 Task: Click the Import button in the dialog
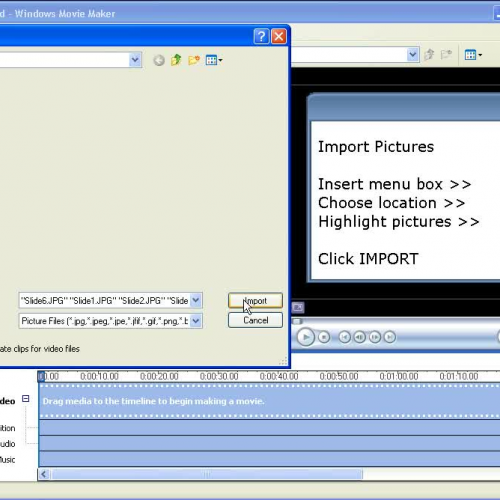[255, 300]
